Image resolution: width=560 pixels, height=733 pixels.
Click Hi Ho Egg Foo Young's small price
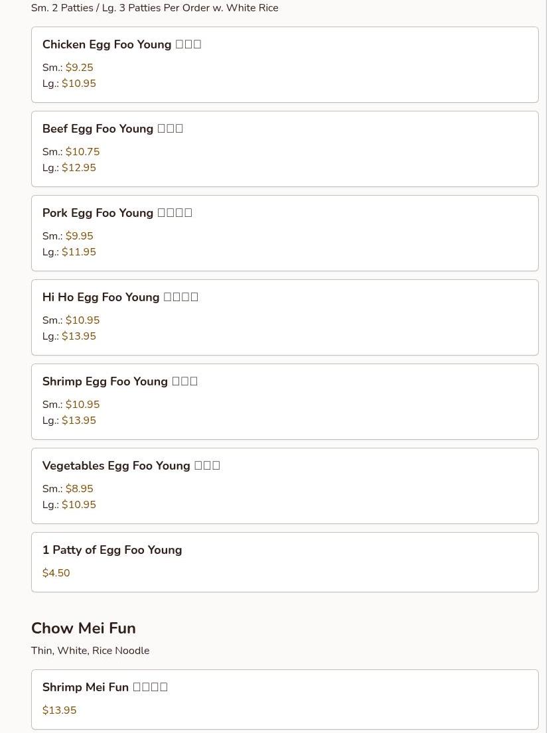click(82, 320)
